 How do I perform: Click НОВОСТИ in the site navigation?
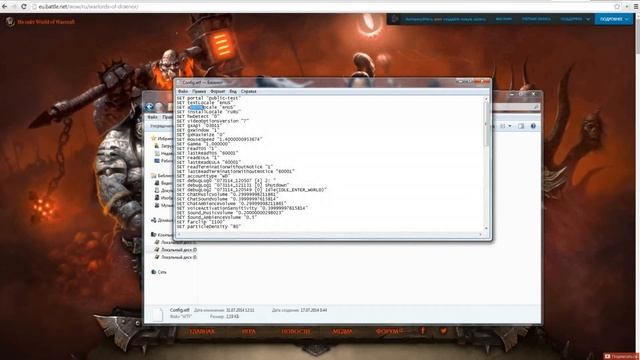(x=296, y=331)
